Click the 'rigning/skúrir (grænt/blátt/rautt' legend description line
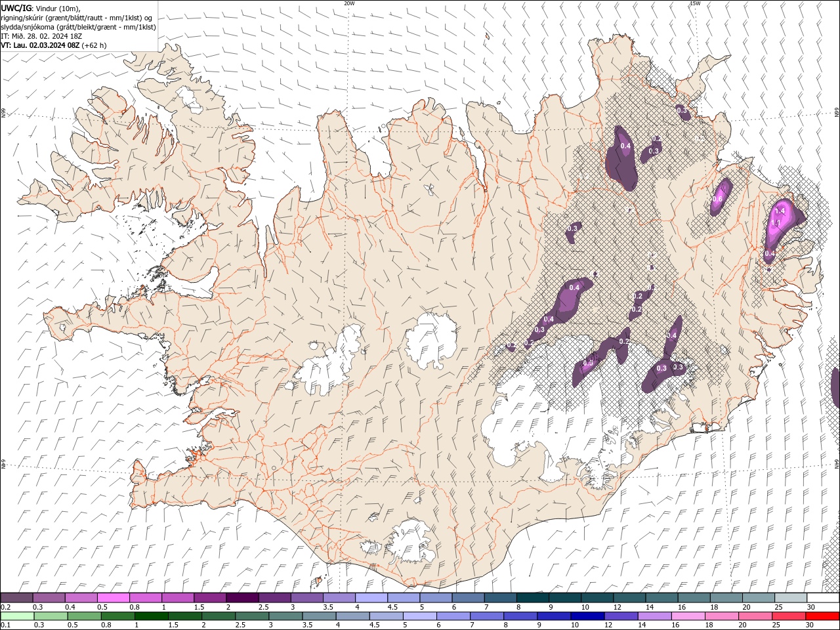Viewport: 840px width, 630px height. [77, 18]
